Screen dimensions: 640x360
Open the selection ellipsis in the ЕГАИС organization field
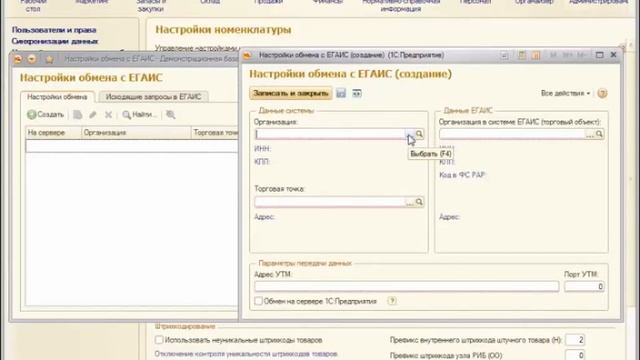coord(590,134)
